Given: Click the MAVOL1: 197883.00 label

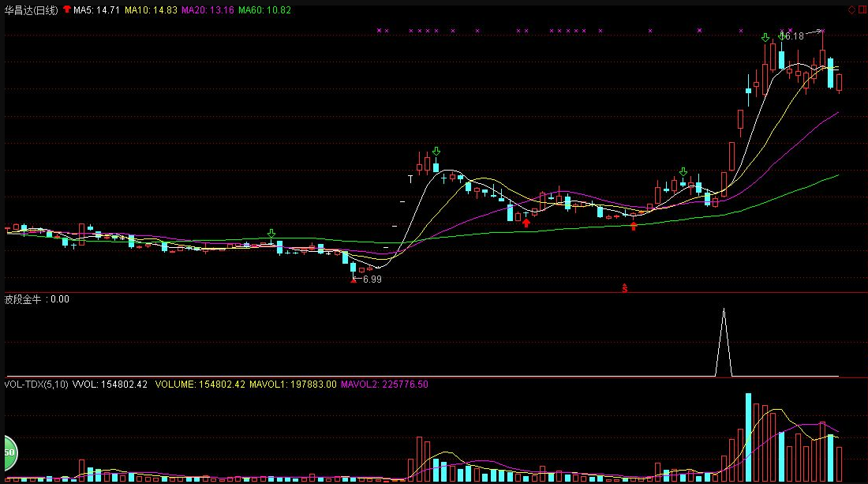Looking at the screenshot, I should 293,385.
